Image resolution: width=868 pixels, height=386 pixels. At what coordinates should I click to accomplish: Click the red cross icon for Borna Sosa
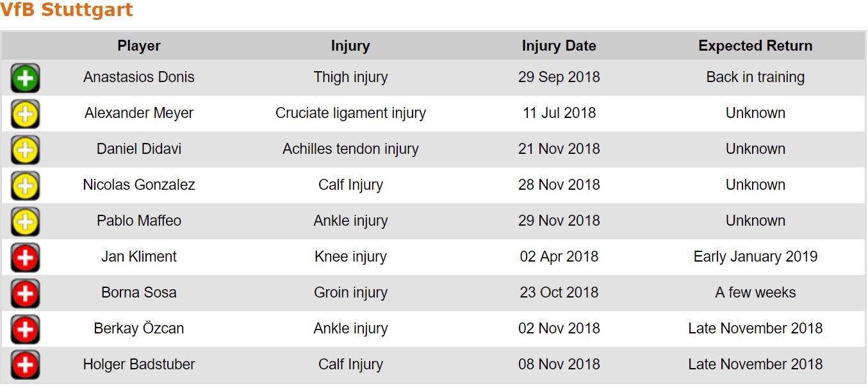click(25, 294)
